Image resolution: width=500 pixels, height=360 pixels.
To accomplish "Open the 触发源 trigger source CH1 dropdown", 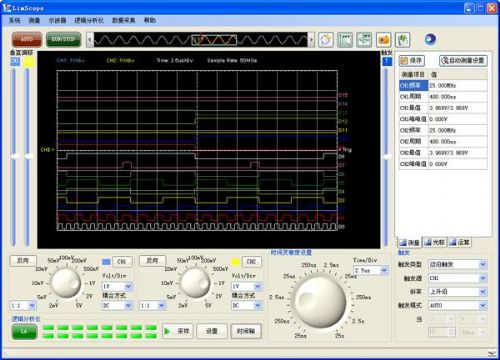I will point(458,278).
